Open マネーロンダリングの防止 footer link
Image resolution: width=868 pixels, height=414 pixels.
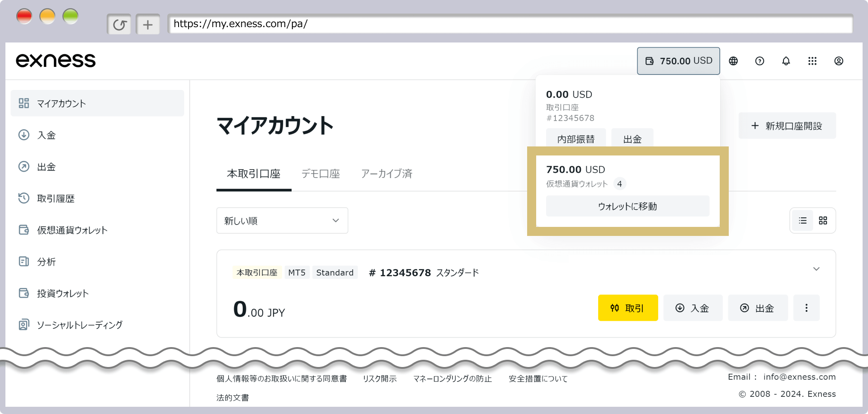click(453, 379)
